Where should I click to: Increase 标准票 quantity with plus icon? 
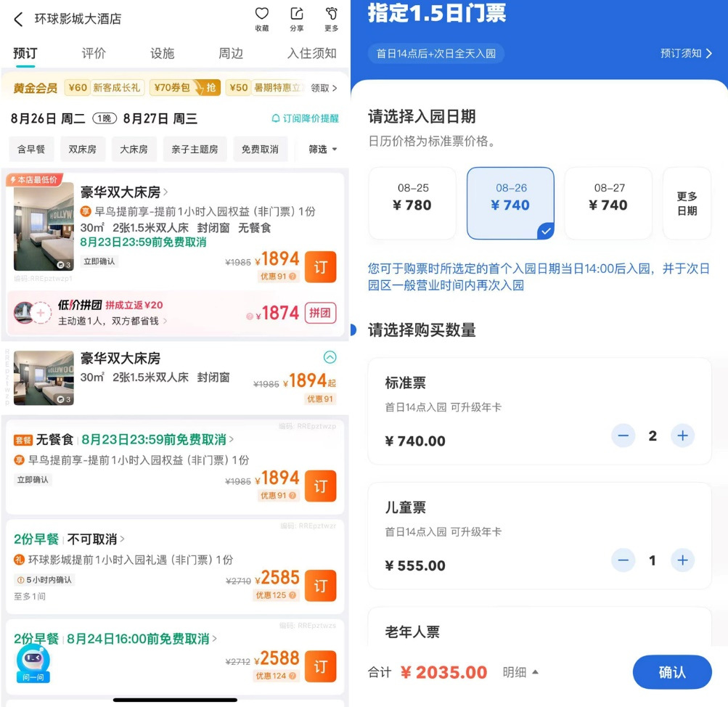tap(682, 436)
